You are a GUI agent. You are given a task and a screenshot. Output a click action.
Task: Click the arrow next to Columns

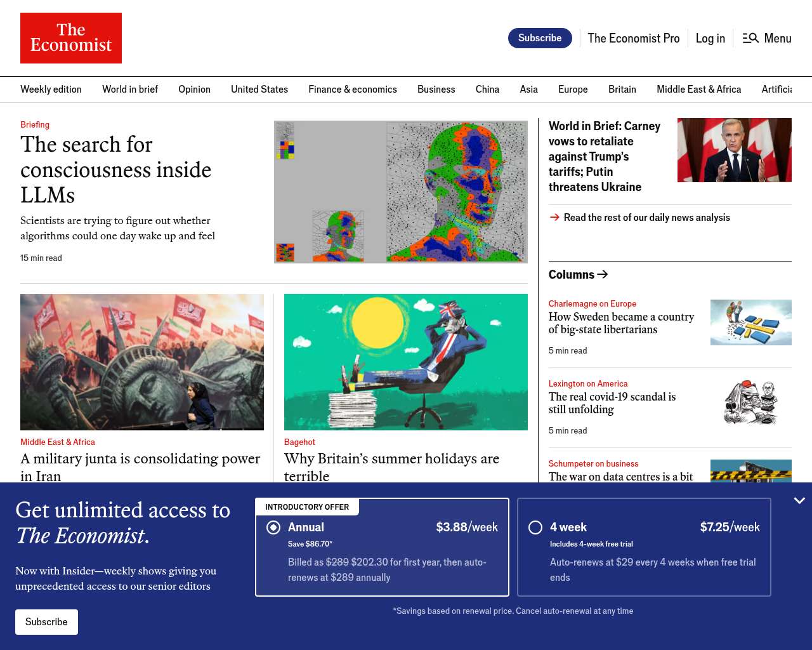click(603, 274)
